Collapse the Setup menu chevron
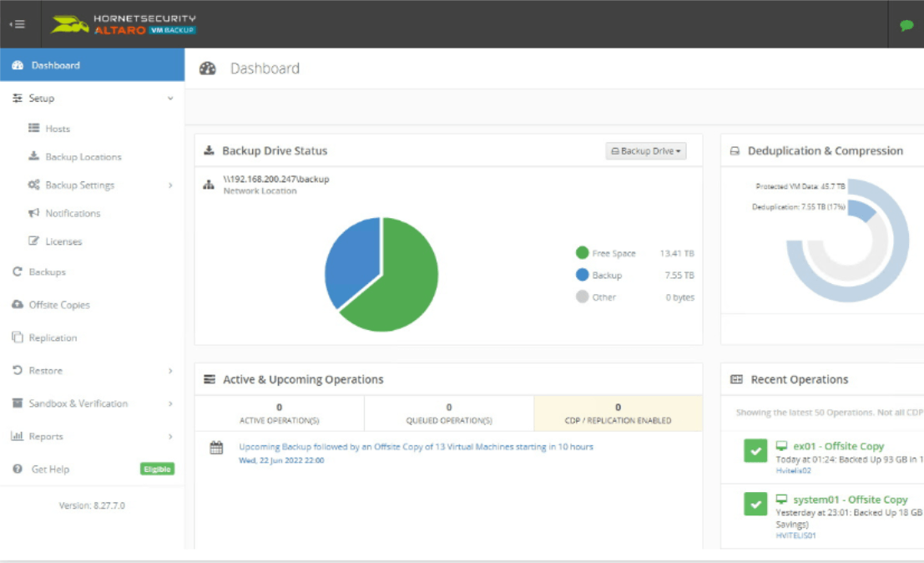 (170, 99)
